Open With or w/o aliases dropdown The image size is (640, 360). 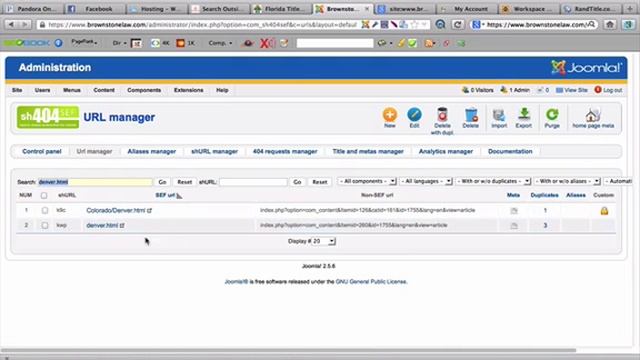pos(567,181)
